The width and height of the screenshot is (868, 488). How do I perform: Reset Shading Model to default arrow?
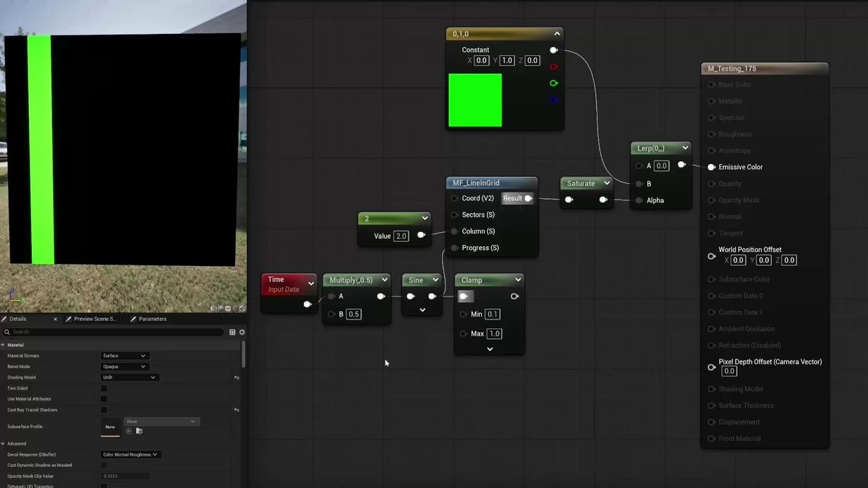237,377
